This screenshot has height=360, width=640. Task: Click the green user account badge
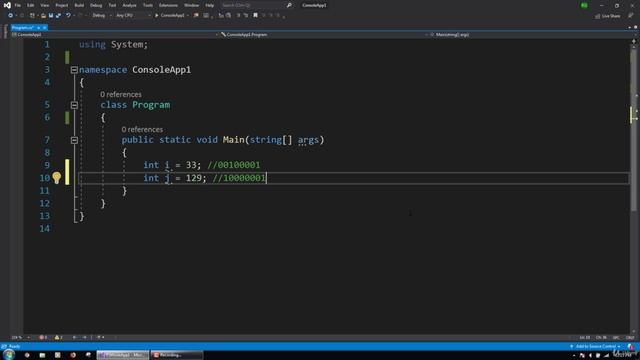coord(584,5)
